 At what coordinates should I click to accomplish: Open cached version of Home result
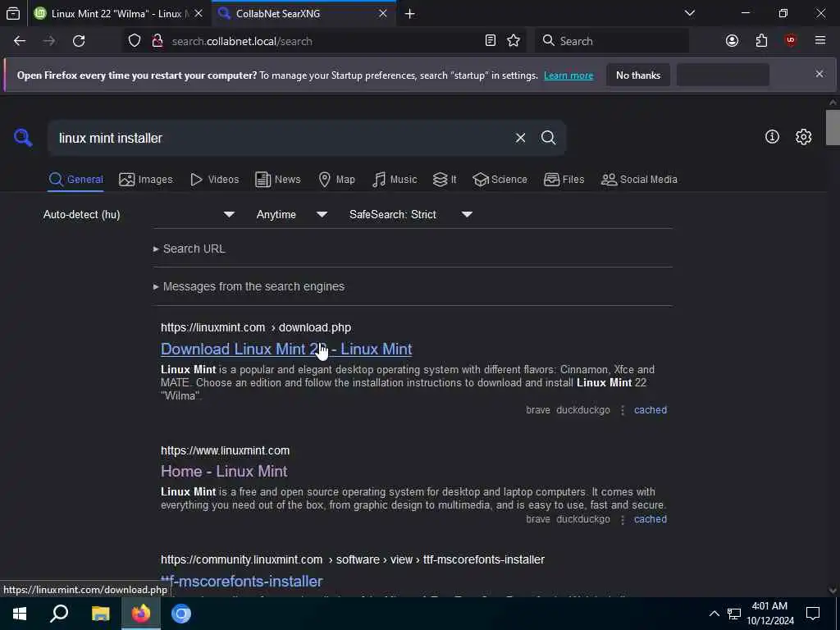click(x=651, y=519)
